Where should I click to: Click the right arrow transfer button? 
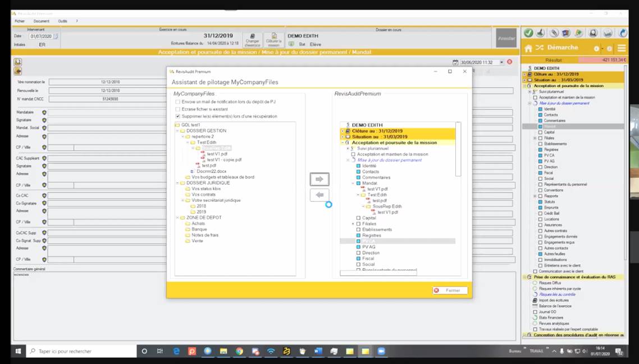click(319, 179)
